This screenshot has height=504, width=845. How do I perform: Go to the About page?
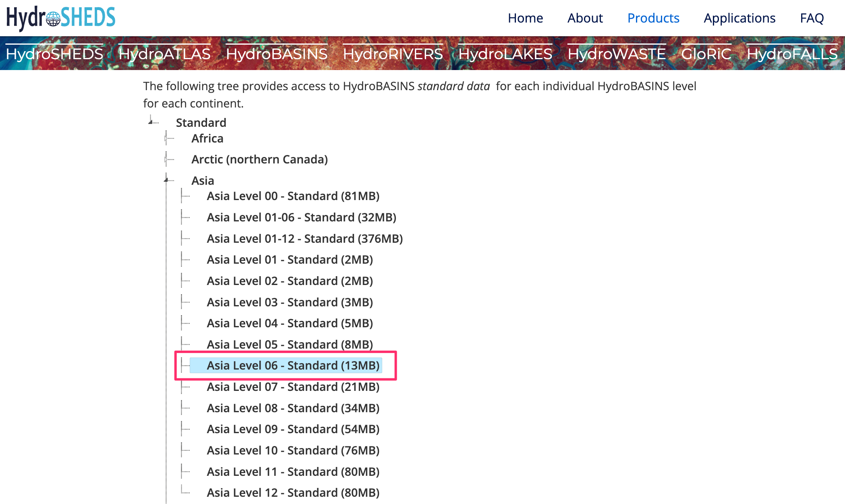point(585,18)
